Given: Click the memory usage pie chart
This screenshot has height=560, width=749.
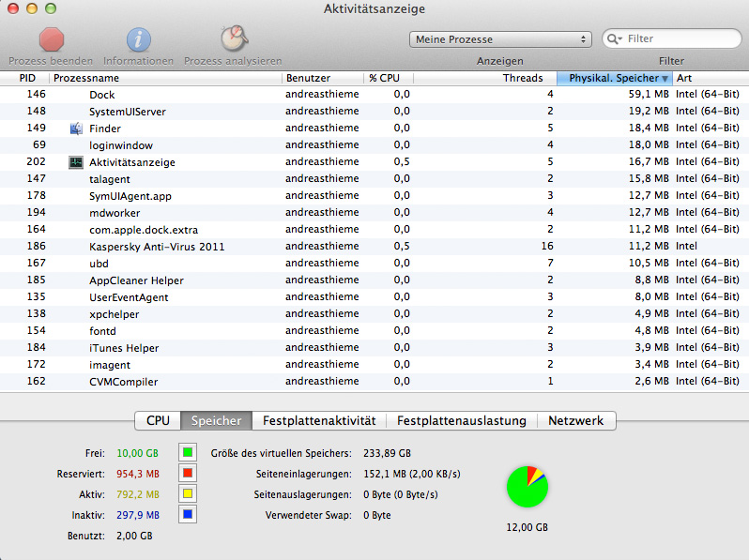Looking at the screenshot, I should point(527,487).
